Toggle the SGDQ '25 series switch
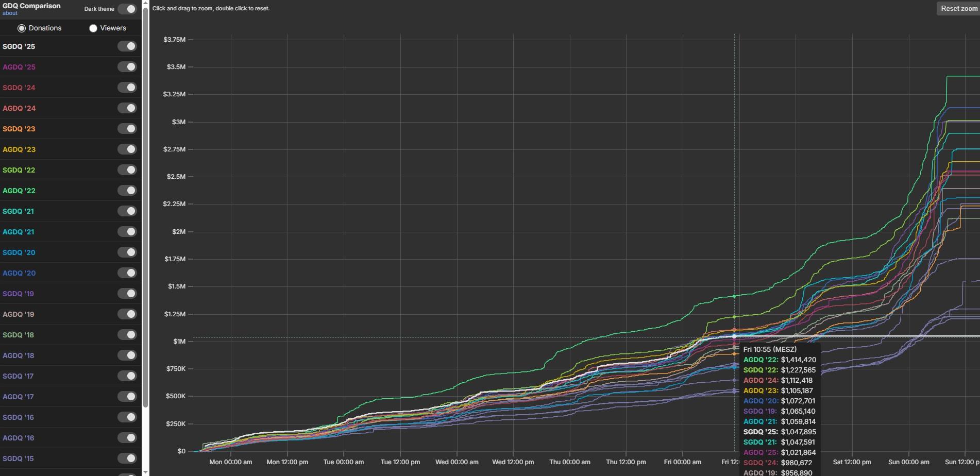Image resolution: width=980 pixels, height=476 pixels. click(127, 46)
